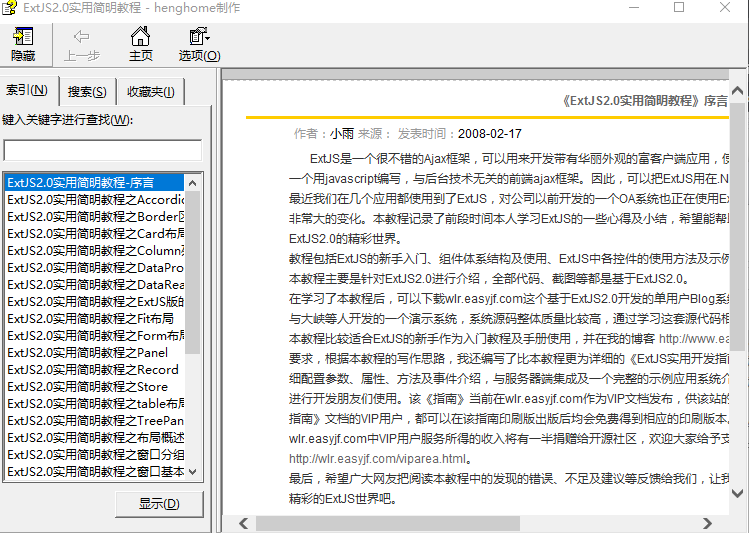
Task: Select the Accordion tutorial index entry
Action: click(x=94, y=200)
